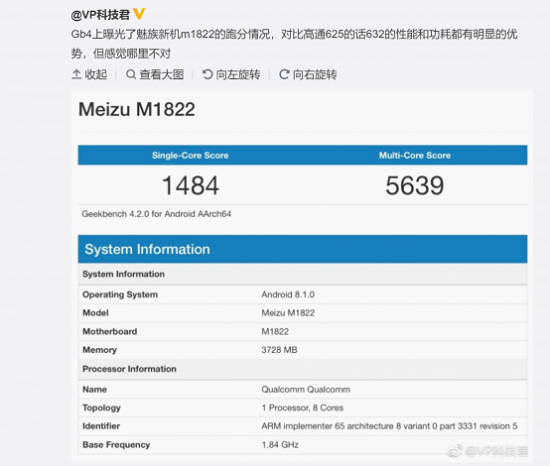Screen dimensions: 550x466
Task: Click the Android 8.1.0 value
Action: [288, 295]
